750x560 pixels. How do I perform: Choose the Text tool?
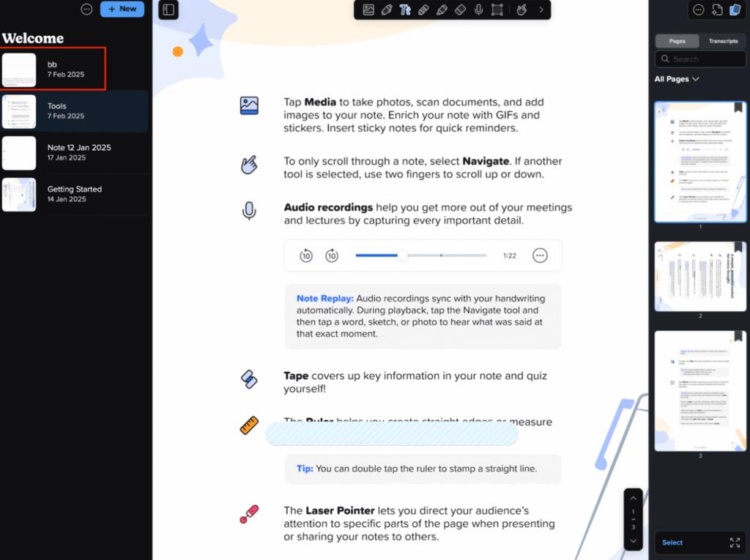click(405, 10)
